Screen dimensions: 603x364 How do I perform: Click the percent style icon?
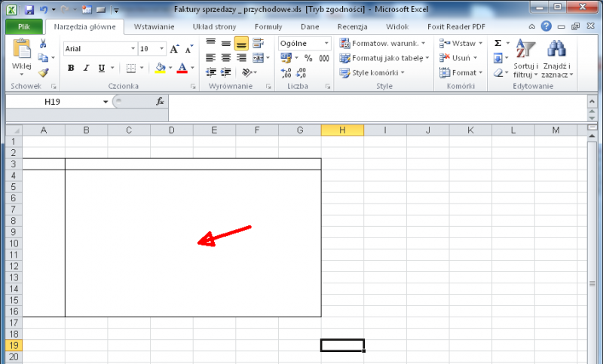pos(308,58)
